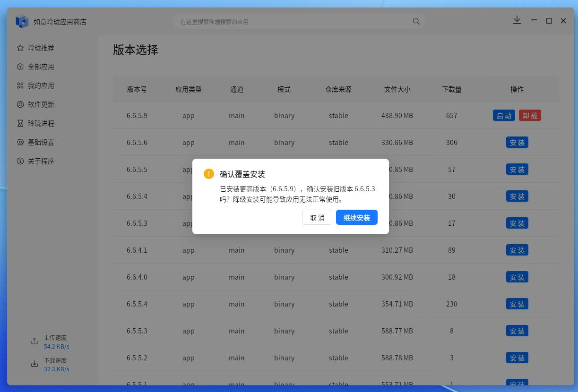Click the 如意玲珑应用商店 app logo
Image resolution: width=578 pixels, height=392 pixels.
click(x=22, y=21)
